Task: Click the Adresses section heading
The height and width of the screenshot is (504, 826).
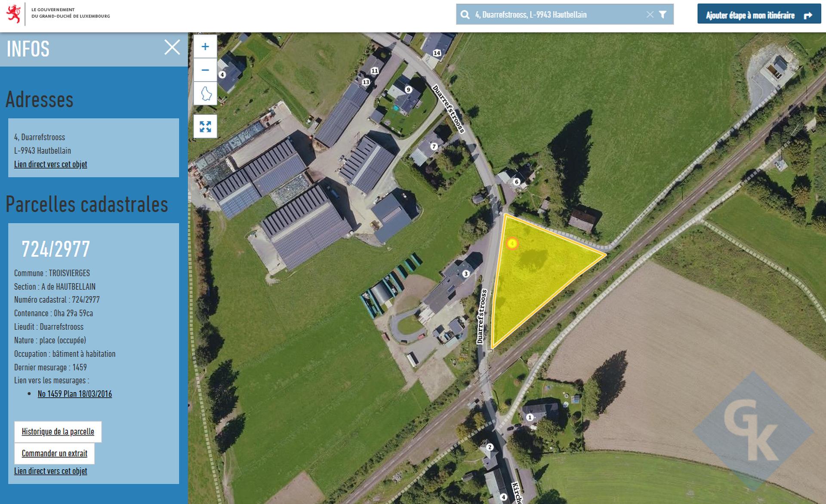Action: point(40,100)
